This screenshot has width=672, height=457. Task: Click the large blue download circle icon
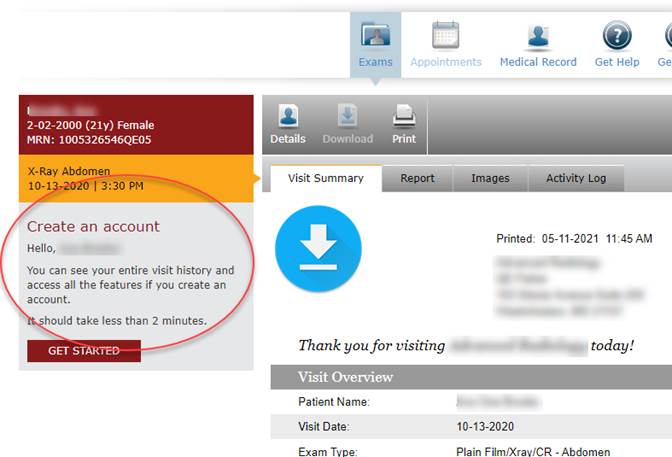coord(318,249)
